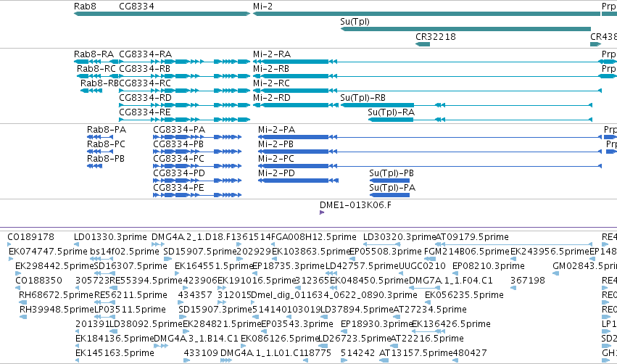Select the CR32218 gene label
The width and height of the screenshot is (617, 364).
[x=436, y=36]
